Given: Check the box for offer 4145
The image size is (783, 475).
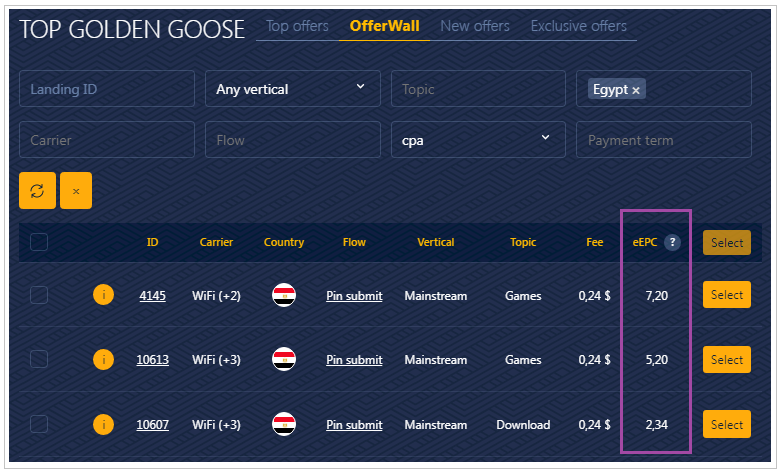Looking at the screenshot, I should click(x=39, y=295).
